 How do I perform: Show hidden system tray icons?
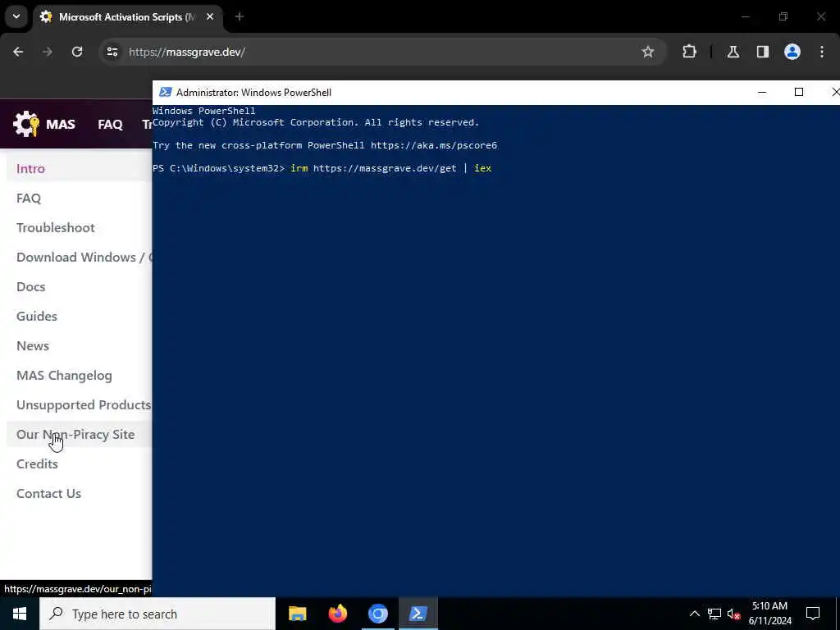(x=694, y=614)
